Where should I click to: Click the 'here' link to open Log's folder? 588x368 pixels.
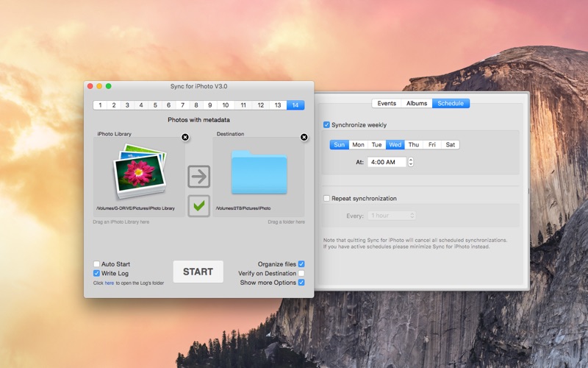coord(109,283)
